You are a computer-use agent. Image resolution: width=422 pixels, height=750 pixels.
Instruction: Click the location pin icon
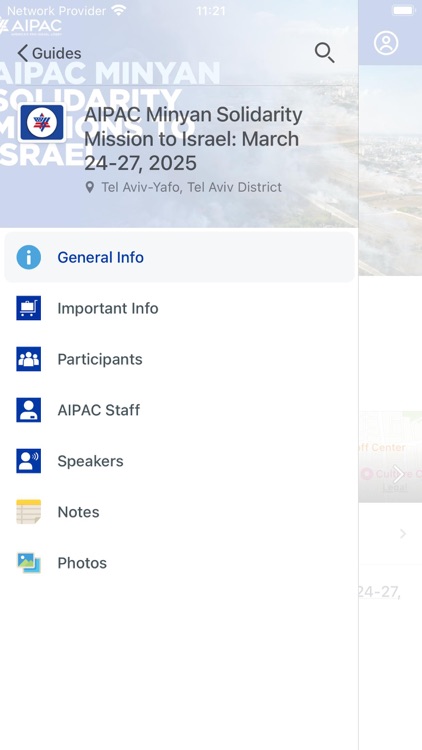pos(89,187)
